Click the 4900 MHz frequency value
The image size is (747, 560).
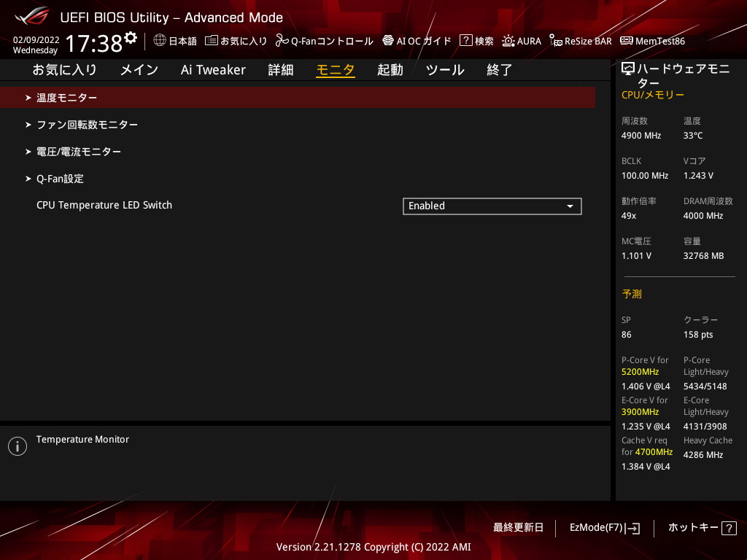tap(640, 136)
